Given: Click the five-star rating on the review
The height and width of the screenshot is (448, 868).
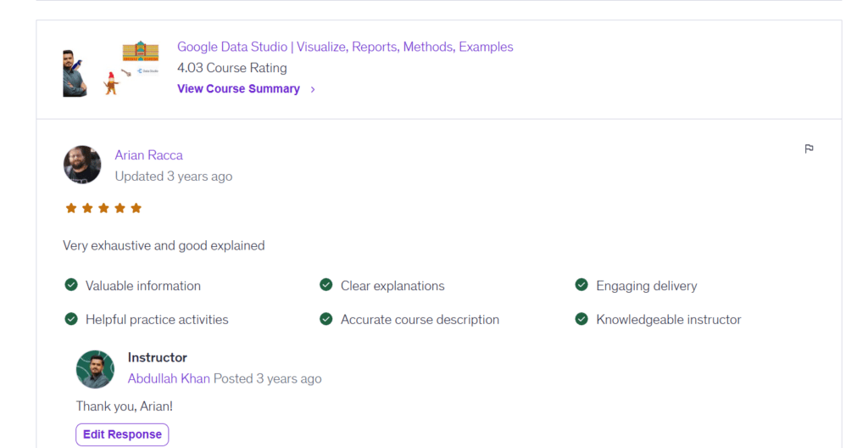Looking at the screenshot, I should pyautogui.click(x=103, y=208).
